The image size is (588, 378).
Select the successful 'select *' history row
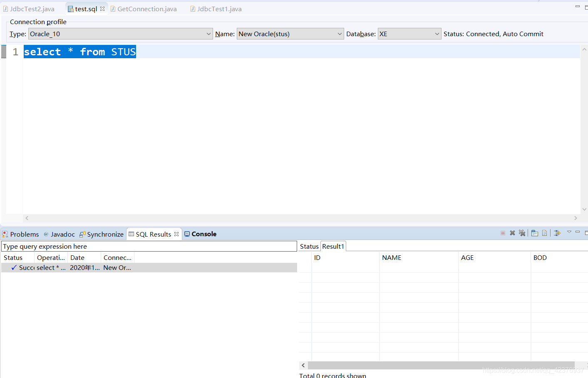[149, 267]
